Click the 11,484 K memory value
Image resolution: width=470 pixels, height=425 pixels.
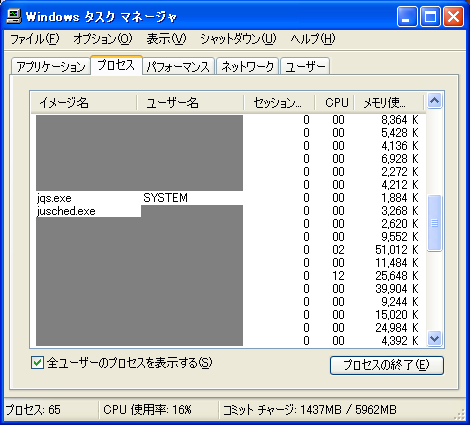[397, 263]
